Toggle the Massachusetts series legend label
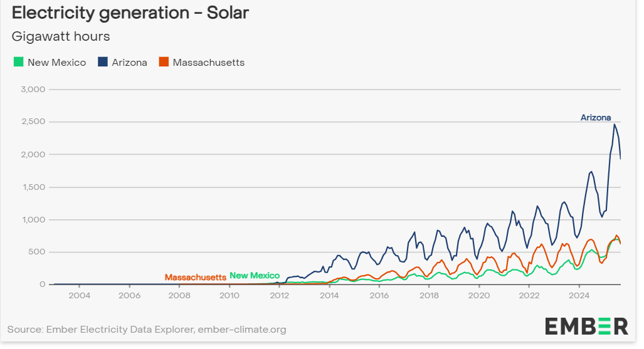Screen dimensions: 644x349 point(208,63)
